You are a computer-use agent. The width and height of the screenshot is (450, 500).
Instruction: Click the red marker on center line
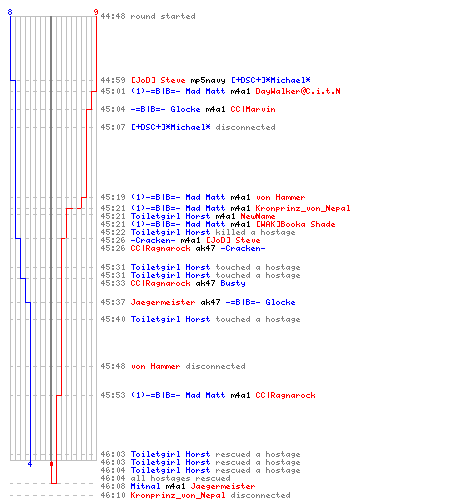pos(51,464)
